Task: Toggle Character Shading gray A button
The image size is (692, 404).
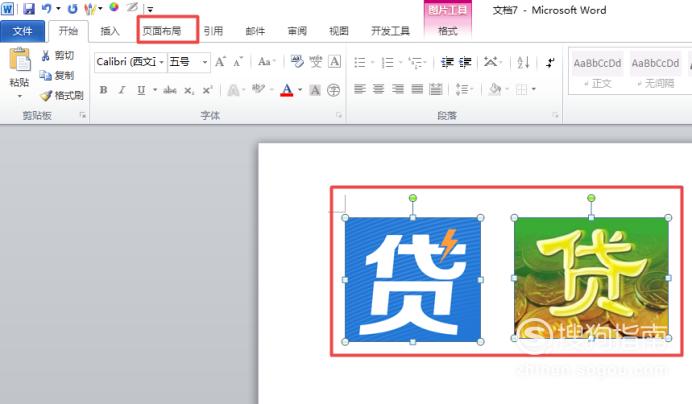Action: coord(315,90)
